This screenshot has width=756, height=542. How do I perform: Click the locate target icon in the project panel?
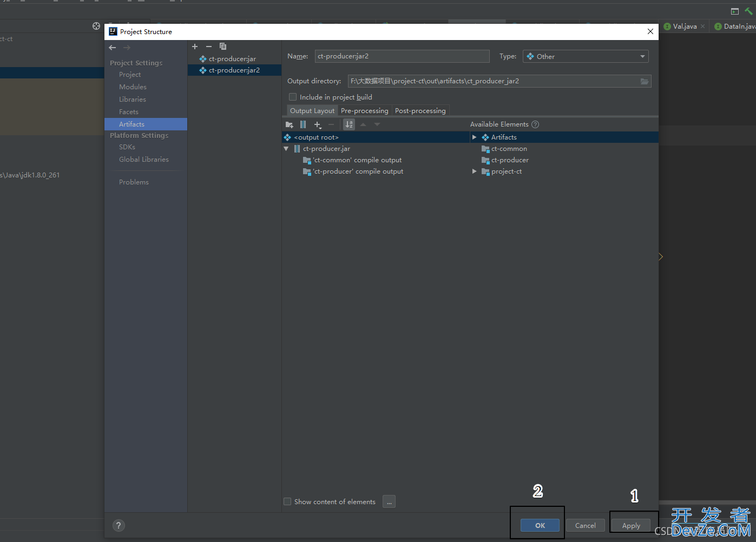click(x=96, y=26)
